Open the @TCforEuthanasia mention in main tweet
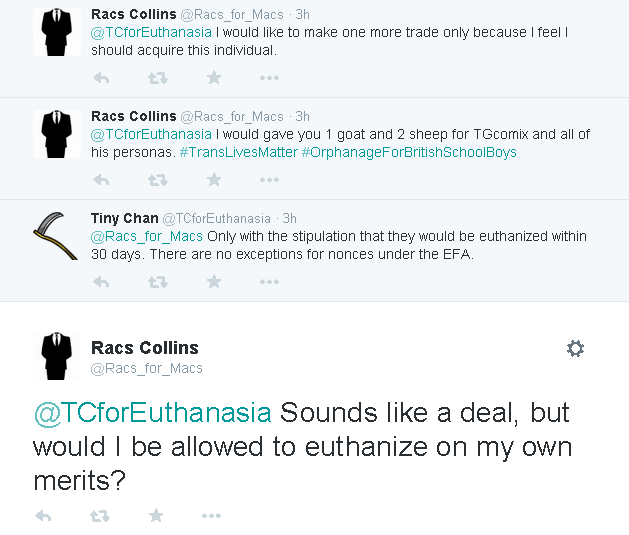The height and width of the screenshot is (535, 629). 152,413
